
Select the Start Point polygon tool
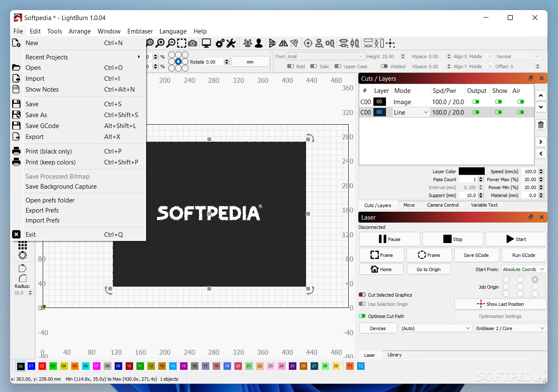23,268
